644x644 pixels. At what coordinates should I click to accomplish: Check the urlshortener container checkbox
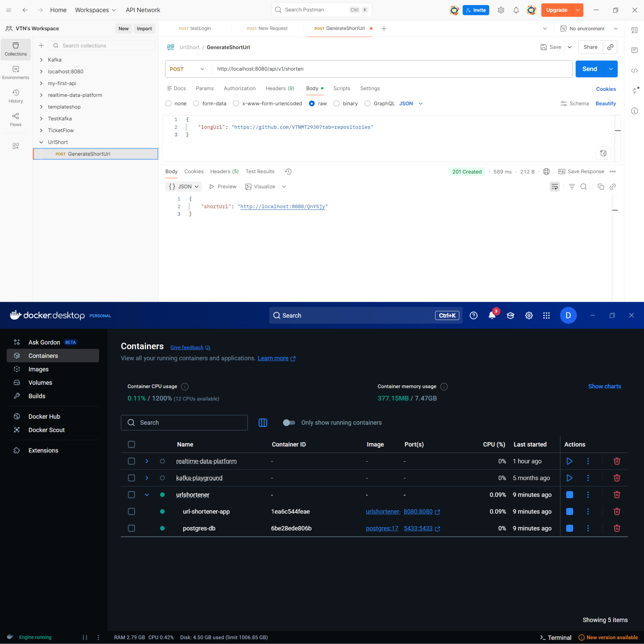(132, 495)
